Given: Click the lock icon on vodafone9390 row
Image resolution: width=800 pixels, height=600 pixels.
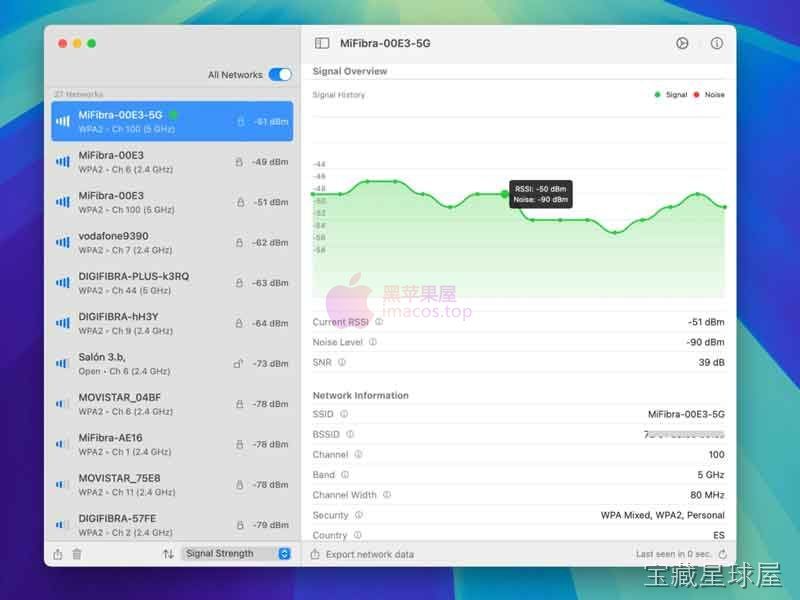Looking at the screenshot, I should tap(239, 242).
